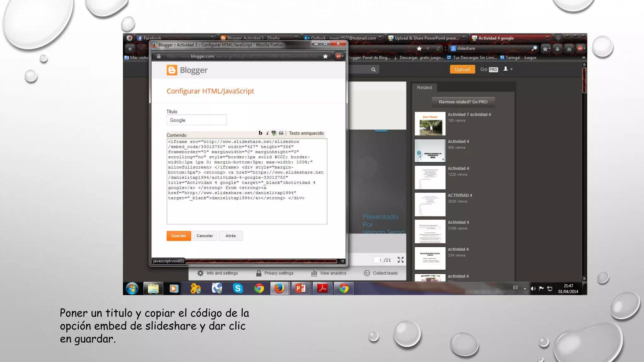
Task: Select the Related tab
Action: point(424,87)
